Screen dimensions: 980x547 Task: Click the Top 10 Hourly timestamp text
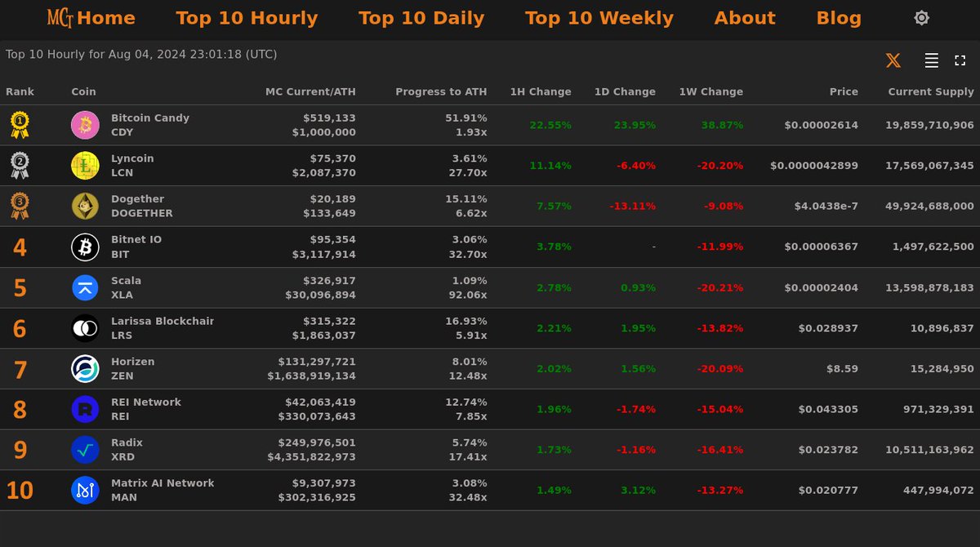[x=141, y=55]
